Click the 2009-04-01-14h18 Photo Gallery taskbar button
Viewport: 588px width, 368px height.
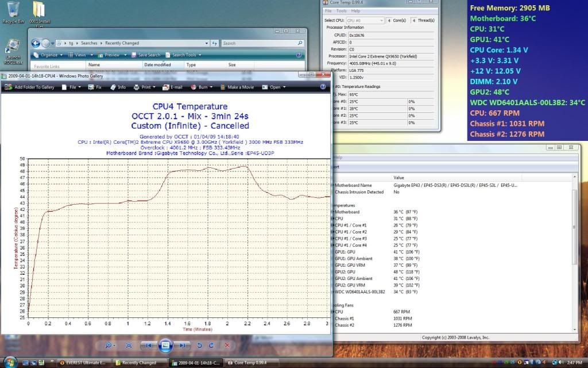(x=196, y=363)
